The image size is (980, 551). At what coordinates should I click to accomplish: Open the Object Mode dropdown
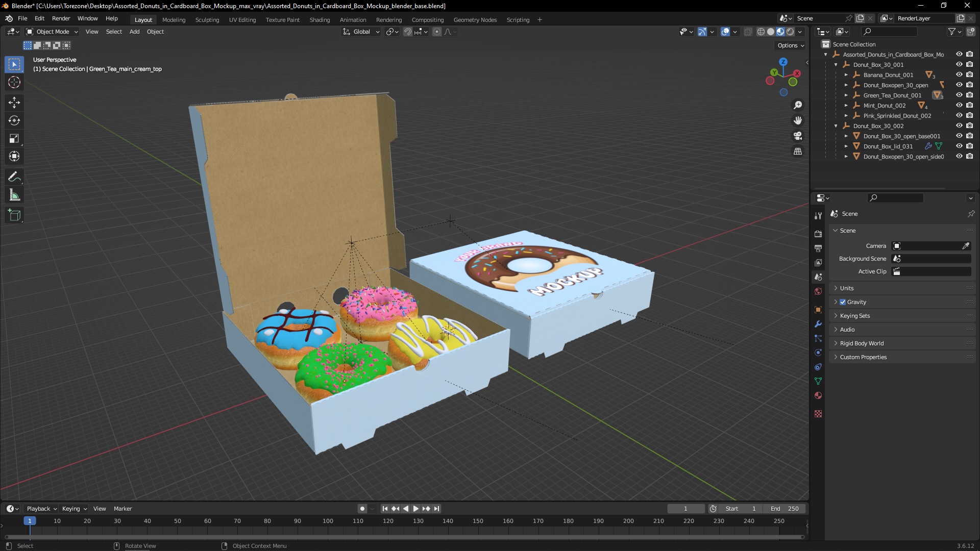(52, 32)
